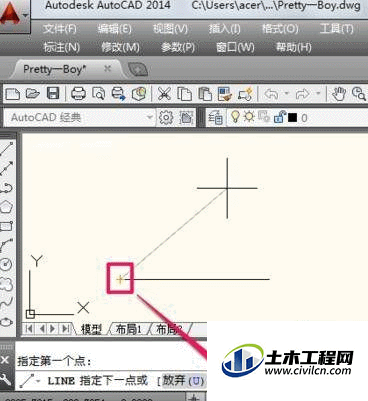Select the Spline tool
Screen dimensions: 368x401
7,303
